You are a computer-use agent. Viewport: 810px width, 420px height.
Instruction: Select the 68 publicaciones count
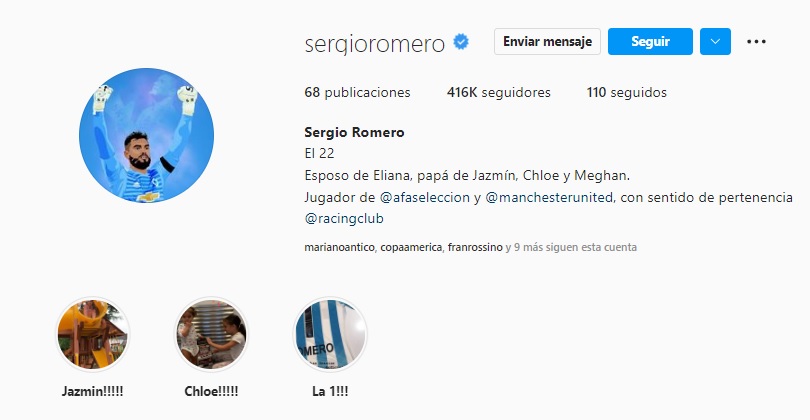pyautogui.click(x=357, y=92)
